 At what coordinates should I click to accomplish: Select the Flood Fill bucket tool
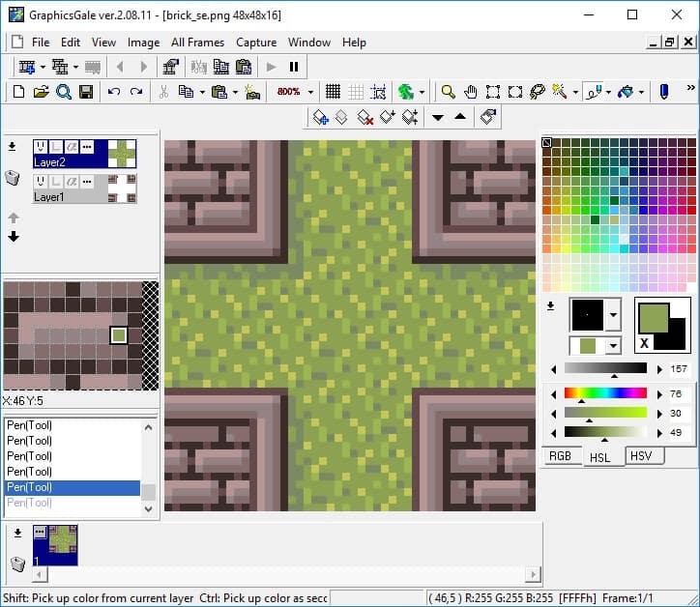click(x=626, y=92)
